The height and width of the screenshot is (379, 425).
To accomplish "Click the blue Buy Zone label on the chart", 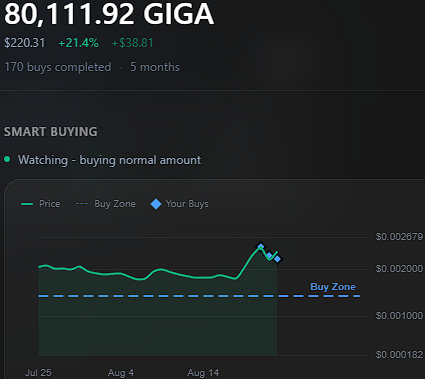I will click(333, 287).
